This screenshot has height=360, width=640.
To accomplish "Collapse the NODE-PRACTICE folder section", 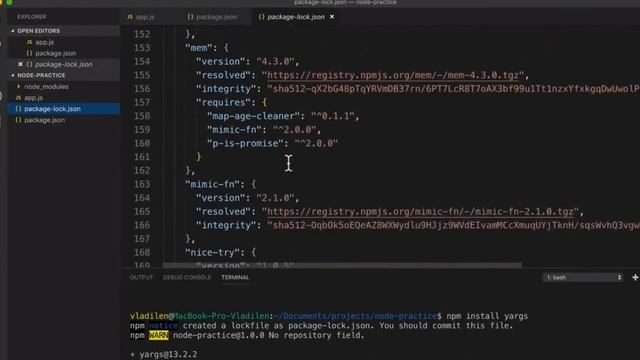I will [41, 76].
